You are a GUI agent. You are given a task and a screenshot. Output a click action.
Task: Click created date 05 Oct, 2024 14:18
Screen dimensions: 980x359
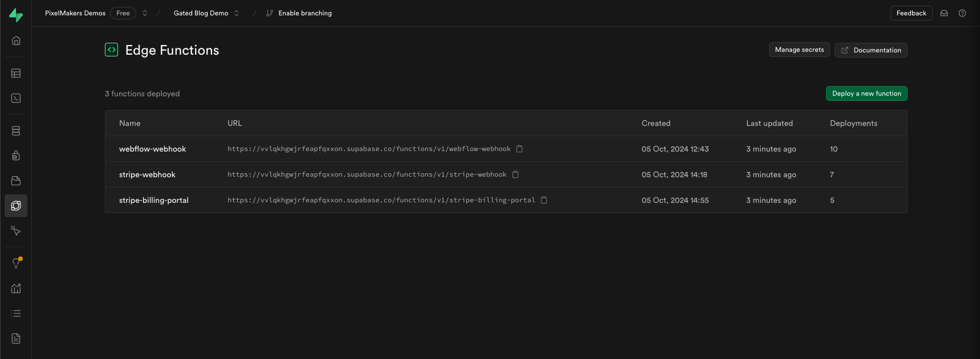pyautogui.click(x=674, y=174)
